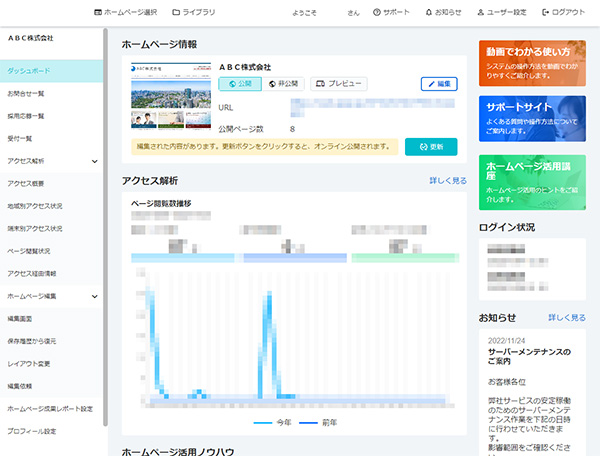This screenshot has height=456, width=600.
Task: Open お問合せ一覧 from the sidebar
Action: 51,94
